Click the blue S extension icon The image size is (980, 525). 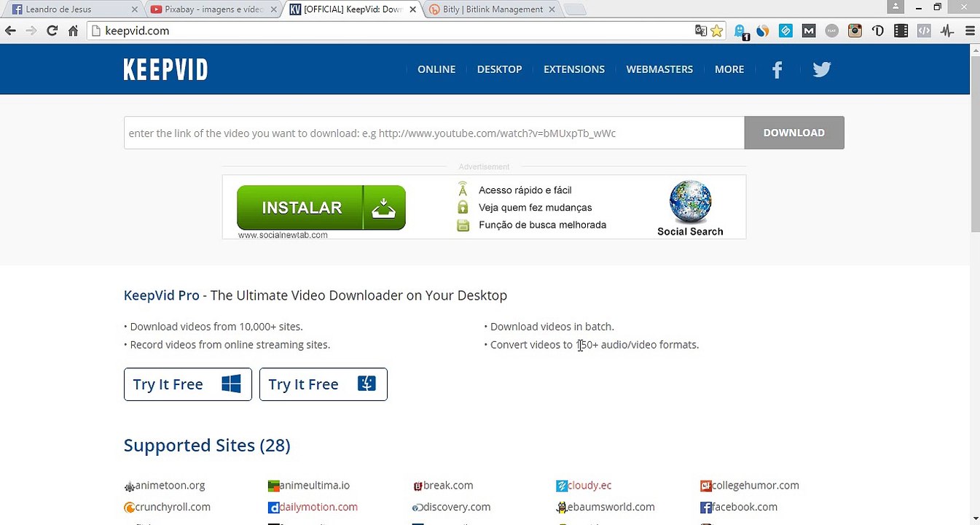click(x=785, y=31)
